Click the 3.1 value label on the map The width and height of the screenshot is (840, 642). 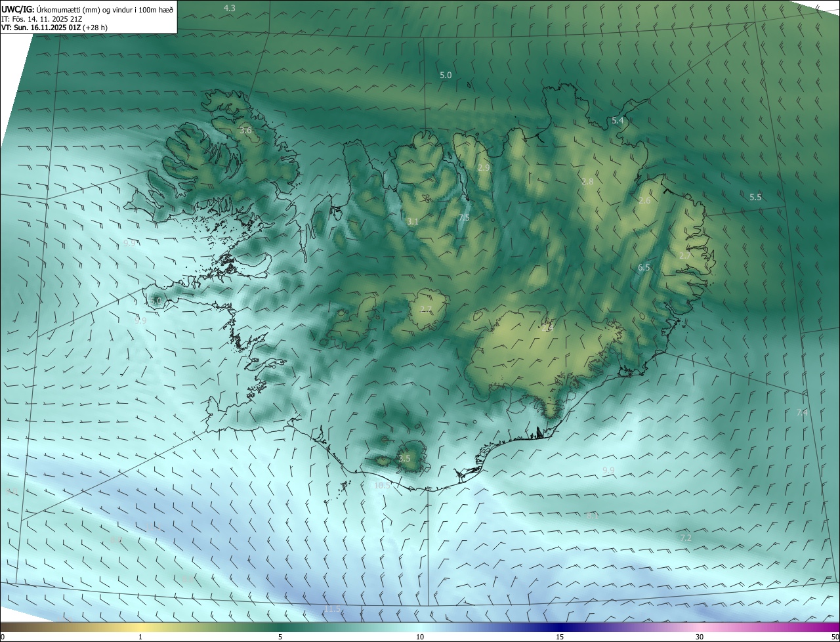click(x=412, y=222)
